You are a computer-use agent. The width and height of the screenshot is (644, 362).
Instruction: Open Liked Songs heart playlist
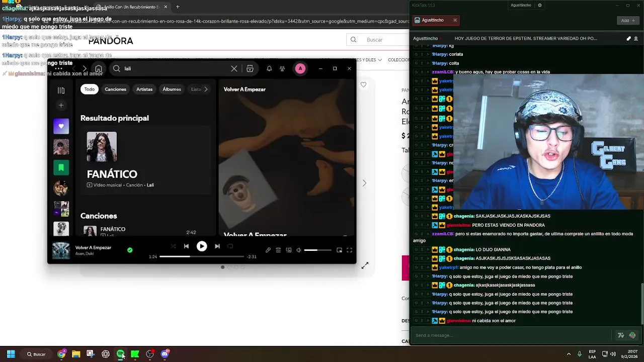pyautogui.click(x=61, y=126)
